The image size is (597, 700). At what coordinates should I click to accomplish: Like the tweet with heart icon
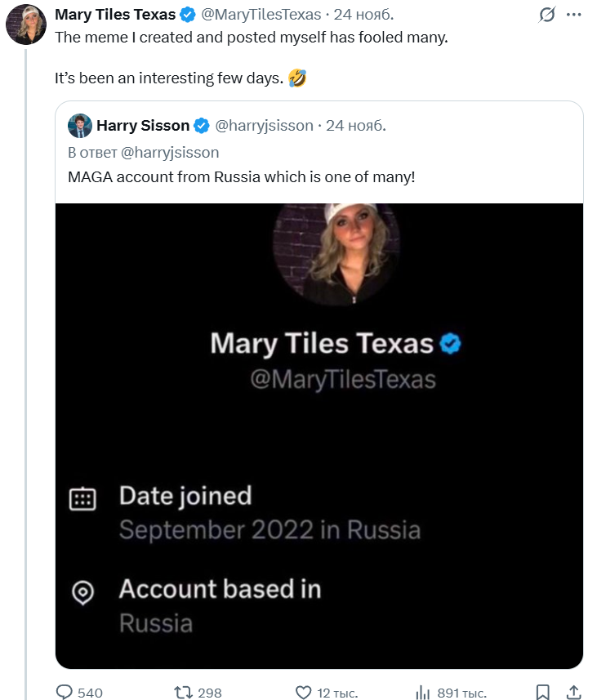click(x=303, y=693)
